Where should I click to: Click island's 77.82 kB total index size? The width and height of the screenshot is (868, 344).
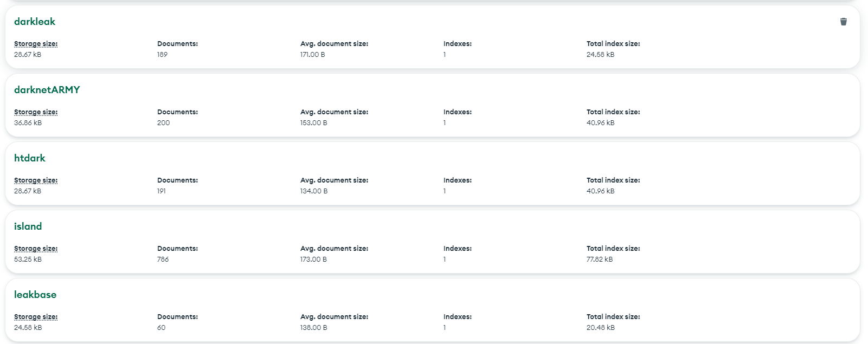600,259
